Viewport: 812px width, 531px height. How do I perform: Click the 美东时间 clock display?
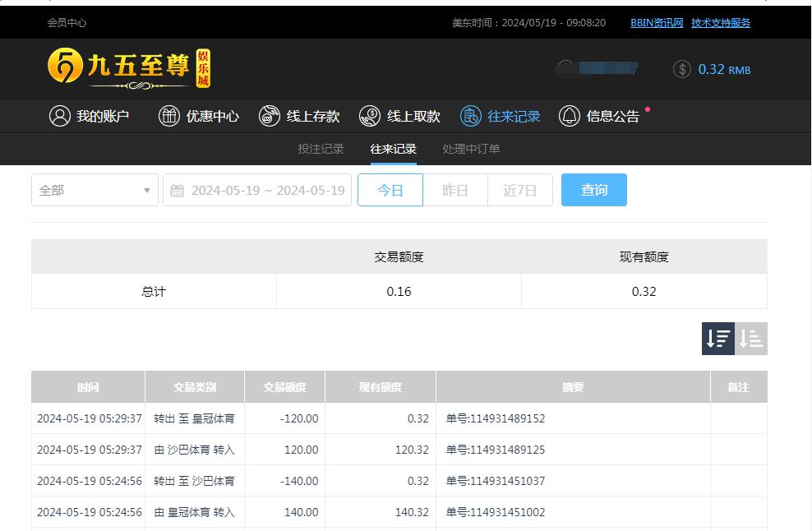coord(528,23)
